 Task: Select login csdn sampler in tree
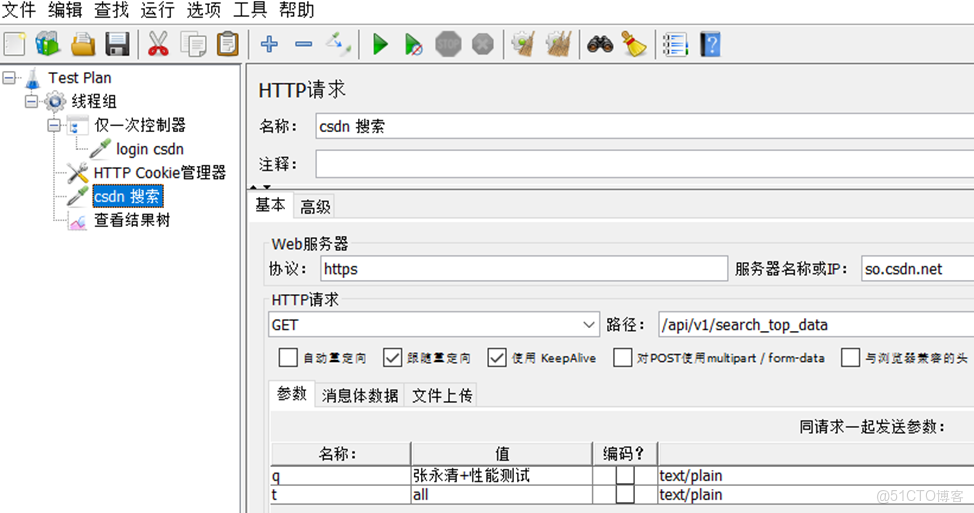(x=150, y=149)
